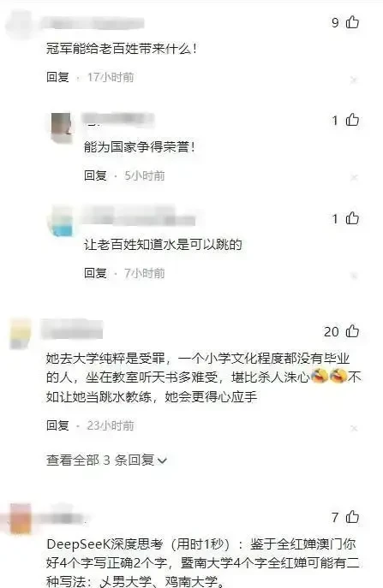
Task: Like the reply '让老百姓知道水是可以跳的'
Action: [352, 218]
